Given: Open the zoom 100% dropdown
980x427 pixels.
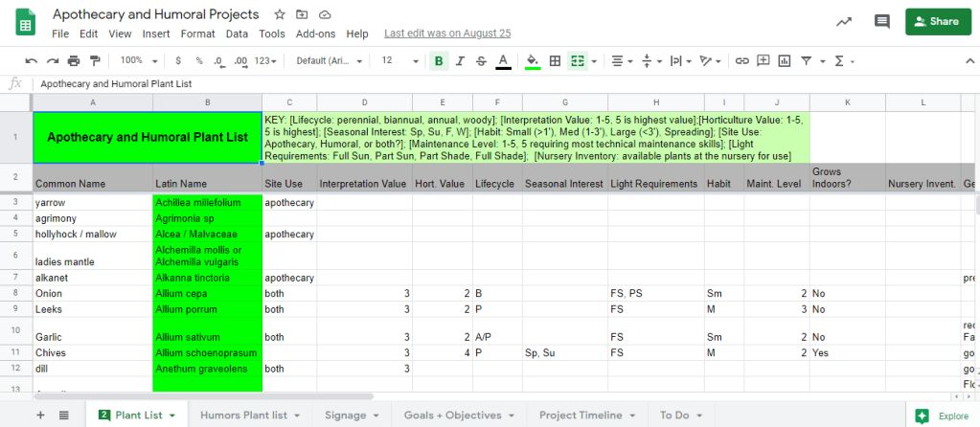Looking at the screenshot, I should 138,60.
